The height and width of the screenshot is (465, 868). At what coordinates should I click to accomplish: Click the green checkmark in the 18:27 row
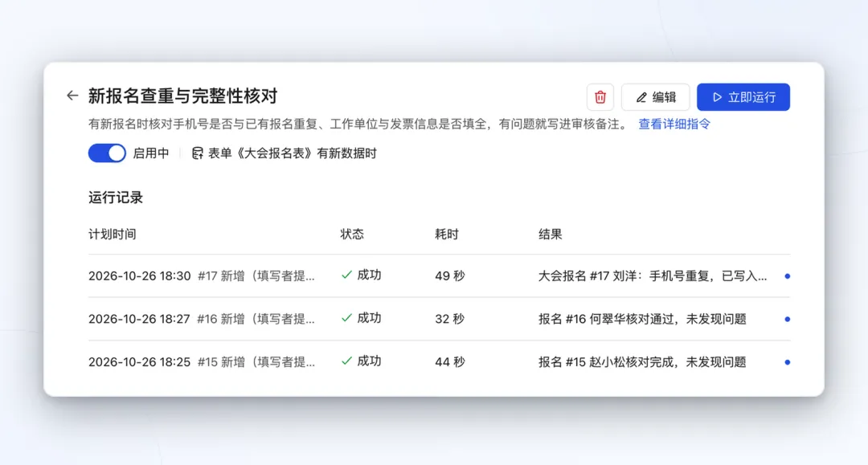(346, 318)
